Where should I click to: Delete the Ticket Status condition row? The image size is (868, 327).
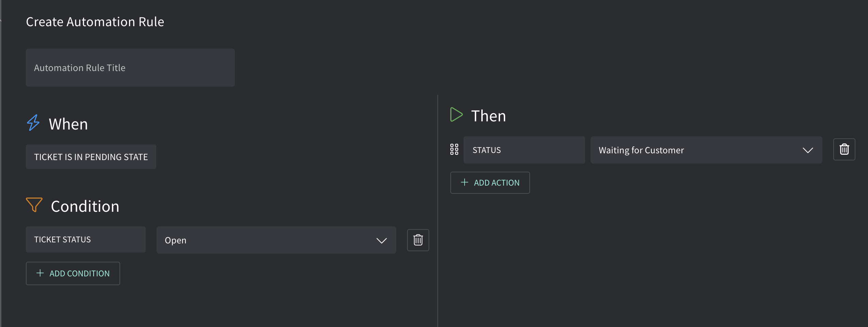(418, 240)
